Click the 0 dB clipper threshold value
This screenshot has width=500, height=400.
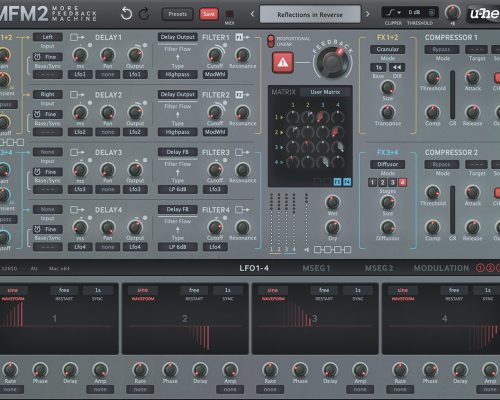pyautogui.click(x=414, y=13)
